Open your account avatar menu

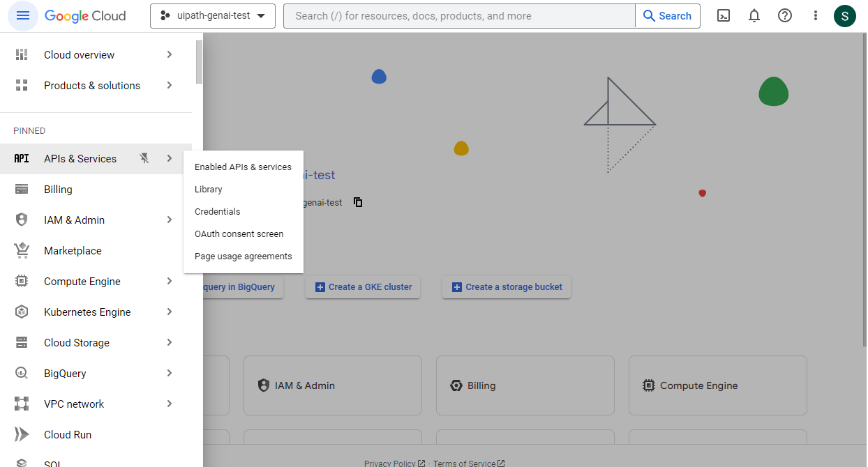coord(845,15)
